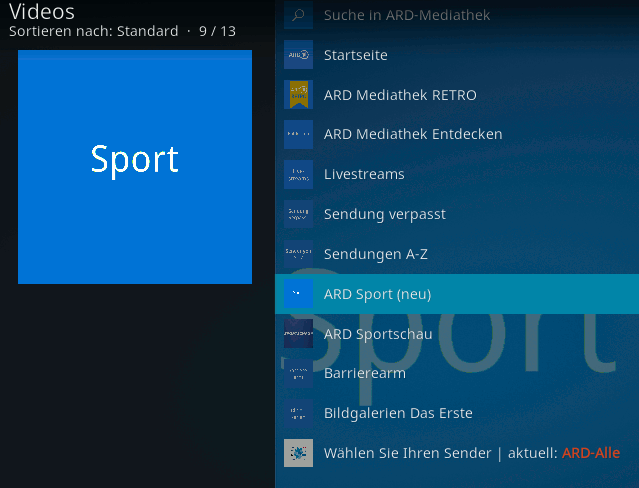
Task: Click the large blue Sport thumbnail
Action: [135, 167]
